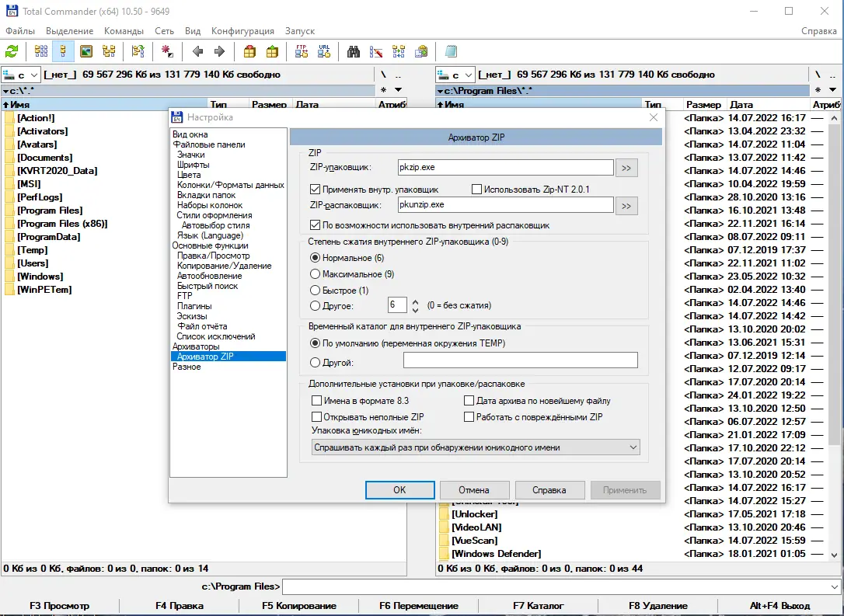Browse for ZIP-упаковщик with >> button
This screenshot has height=616, width=844.
coord(626,168)
